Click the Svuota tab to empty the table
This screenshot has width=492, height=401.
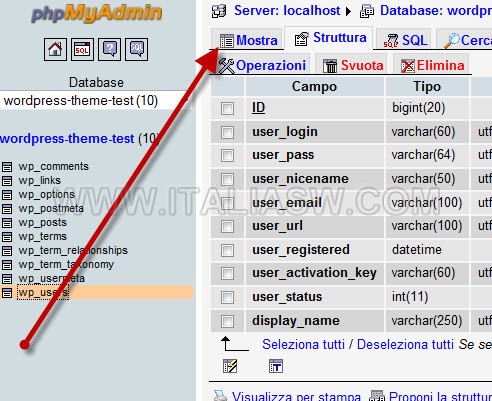[x=353, y=65]
